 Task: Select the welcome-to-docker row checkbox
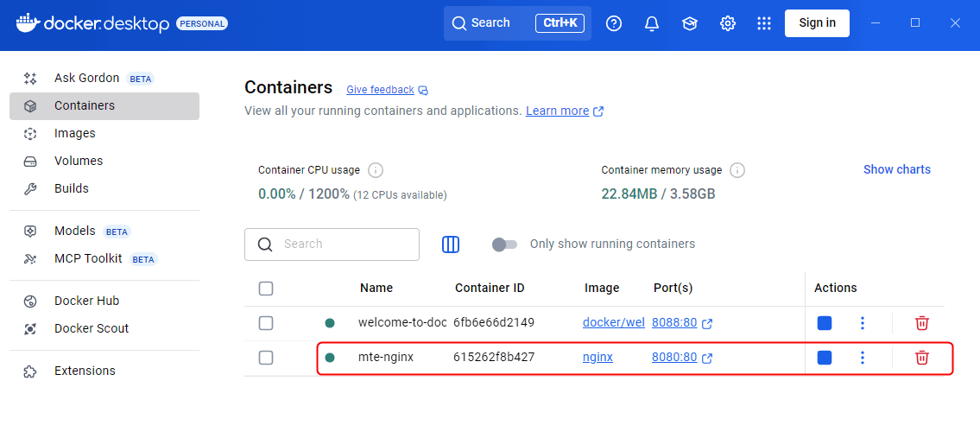point(266,323)
